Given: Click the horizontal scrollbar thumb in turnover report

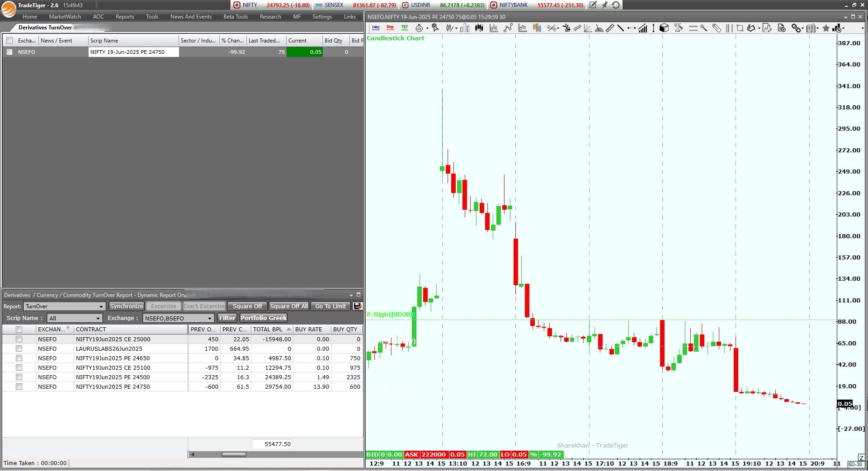Looking at the screenshot, I should (234, 454).
